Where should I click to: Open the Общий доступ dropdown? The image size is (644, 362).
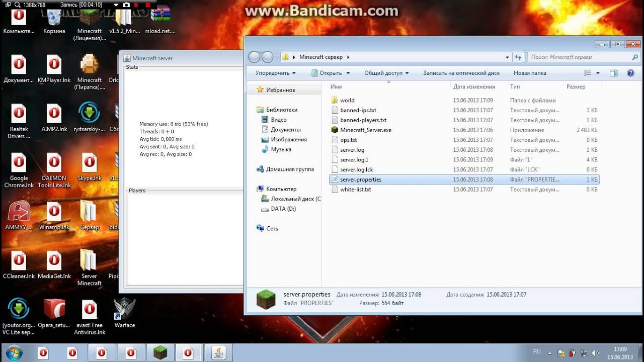coord(386,73)
